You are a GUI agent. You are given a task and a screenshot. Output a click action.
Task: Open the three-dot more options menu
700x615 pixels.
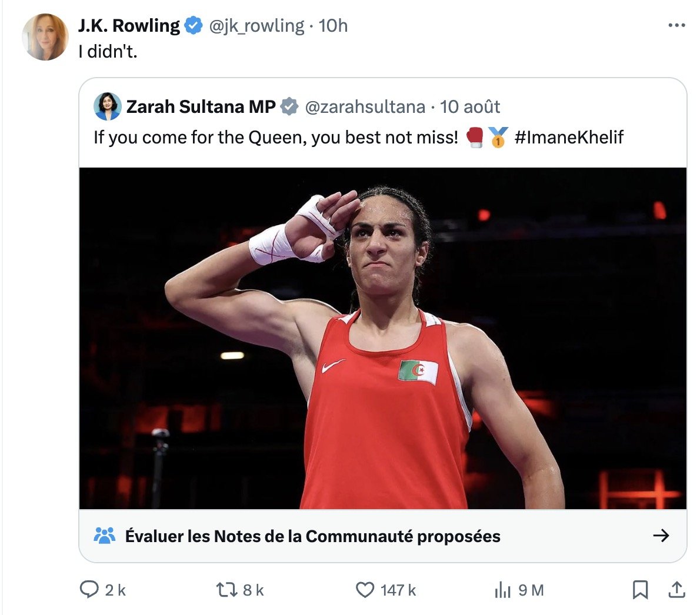(676, 26)
